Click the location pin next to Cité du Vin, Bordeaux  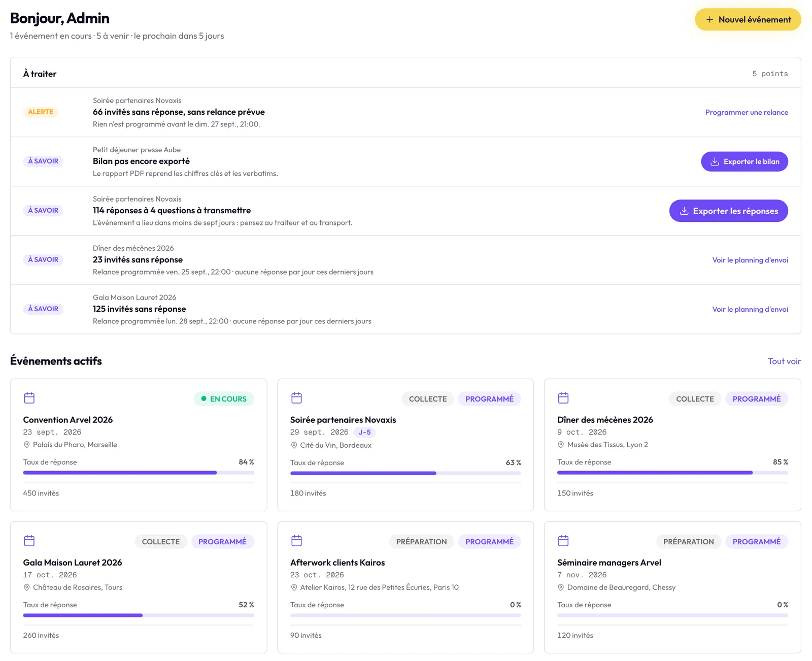(294, 445)
